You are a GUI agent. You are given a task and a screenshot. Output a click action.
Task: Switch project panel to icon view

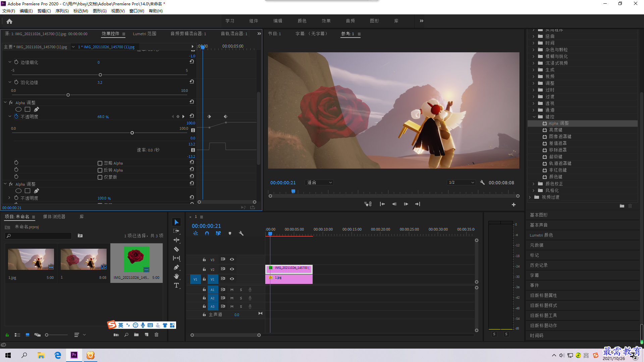(x=28, y=335)
